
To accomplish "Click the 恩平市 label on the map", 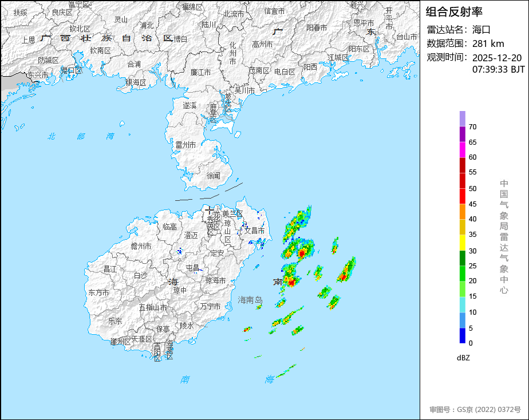I will (364, 23).
